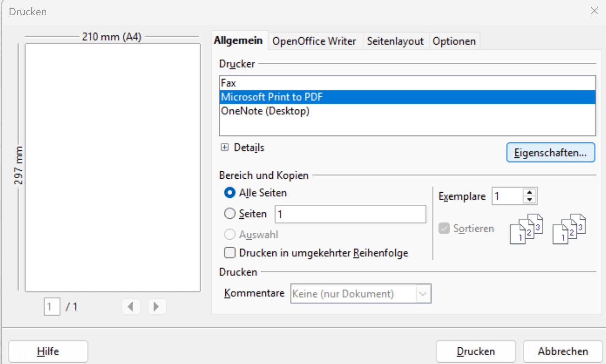
Task: Go to previous preview page arrow
Action: (x=131, y=307)
